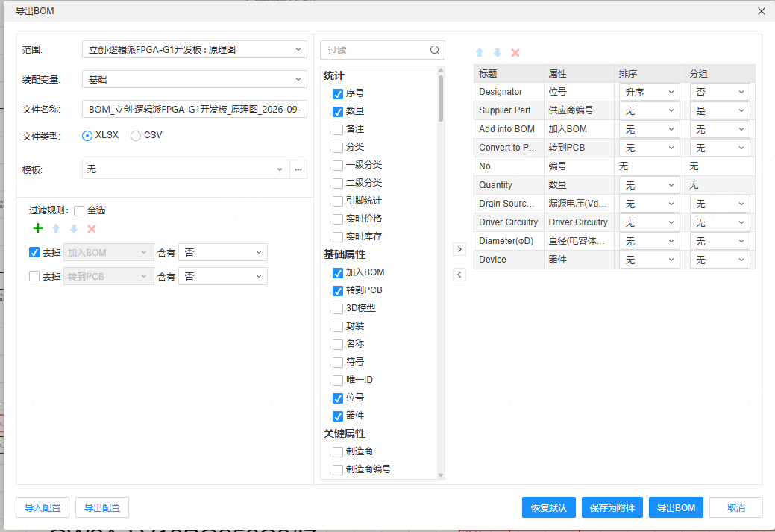This screenshot has width=775, height=532.
Task: Select XLSX file type
Action: [87, 136]
